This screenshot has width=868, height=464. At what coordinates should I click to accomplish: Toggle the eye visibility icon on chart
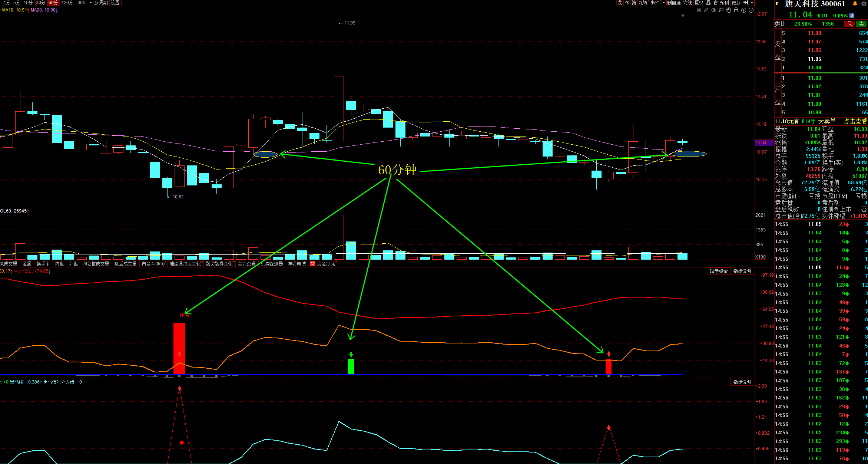714,10
